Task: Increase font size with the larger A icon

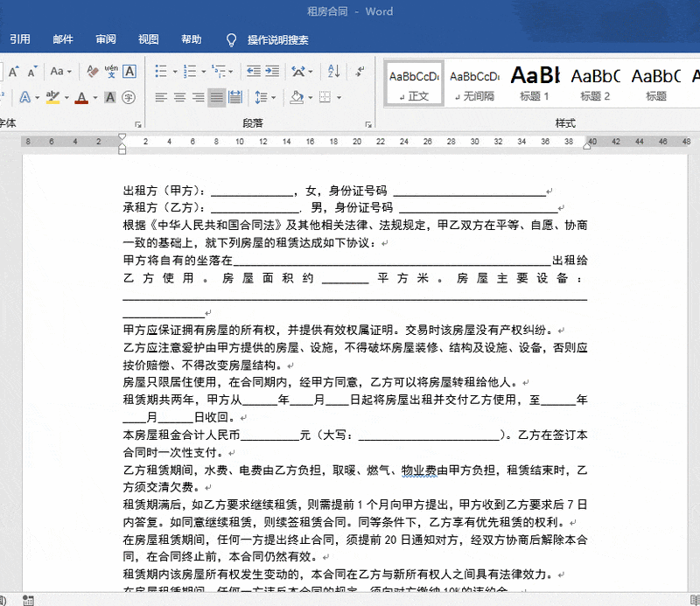Action: [x=14, y=71]
